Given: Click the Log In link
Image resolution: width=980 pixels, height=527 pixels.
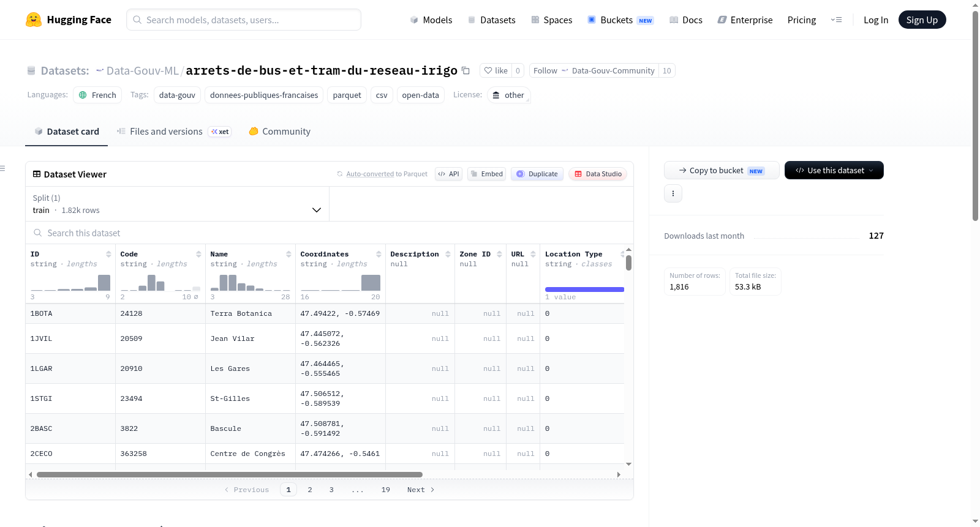Looking at the screenshot, I should pyautogui.click(x=876, y=20).
